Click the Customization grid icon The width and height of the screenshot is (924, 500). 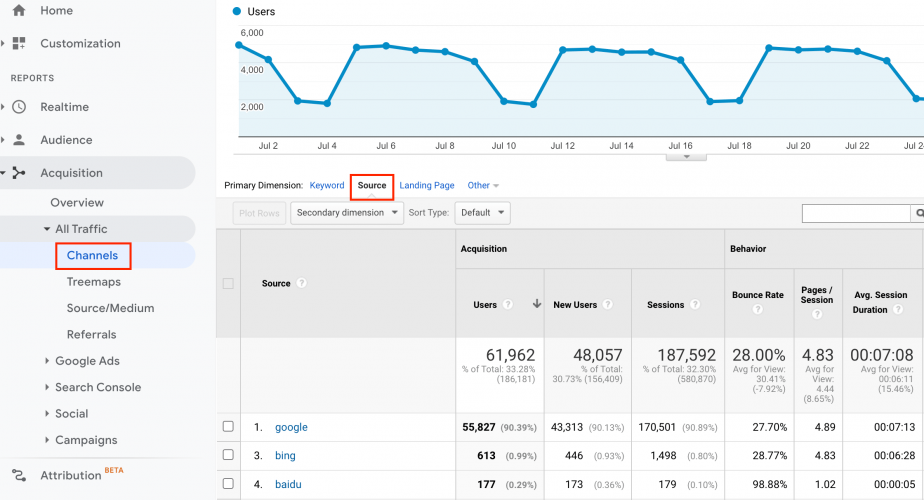tap(19, 43)
